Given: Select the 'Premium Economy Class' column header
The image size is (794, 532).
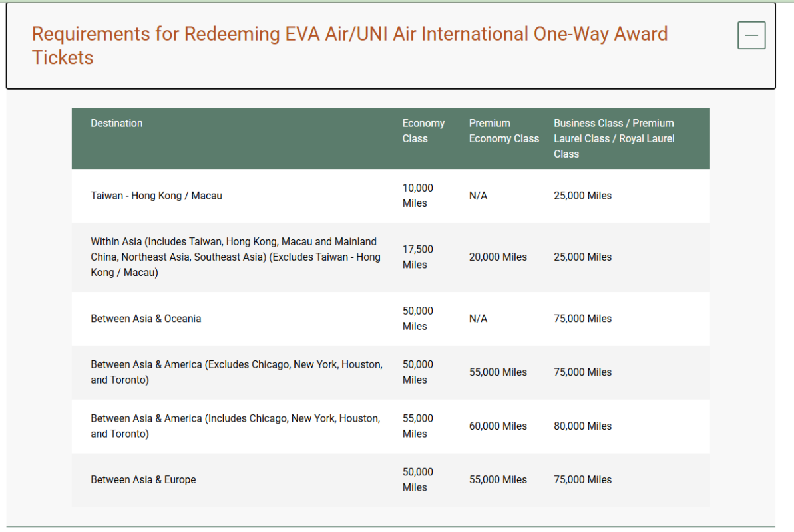Looking at the screenshot, I should click(x=504, y=130).
